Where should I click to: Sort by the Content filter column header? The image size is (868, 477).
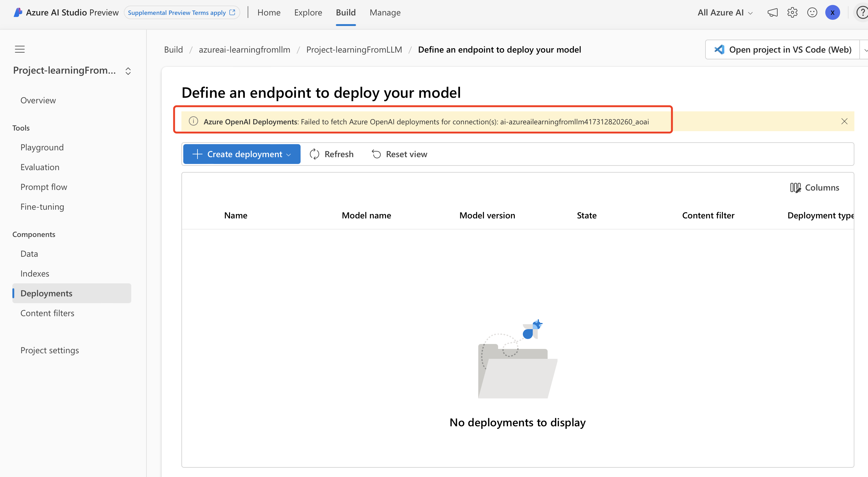coord(708,215)
